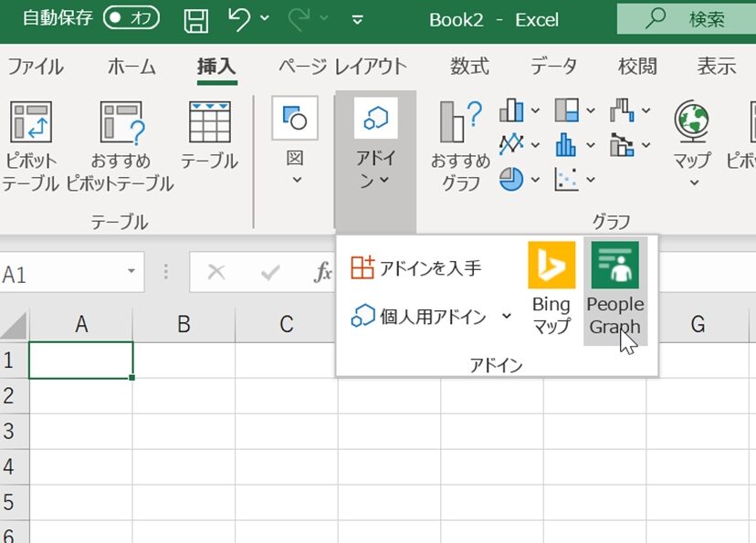This screenshot has width=756, height=543.
Task: Open the ページ レイアウト tab
Action: tap(342, 66)
